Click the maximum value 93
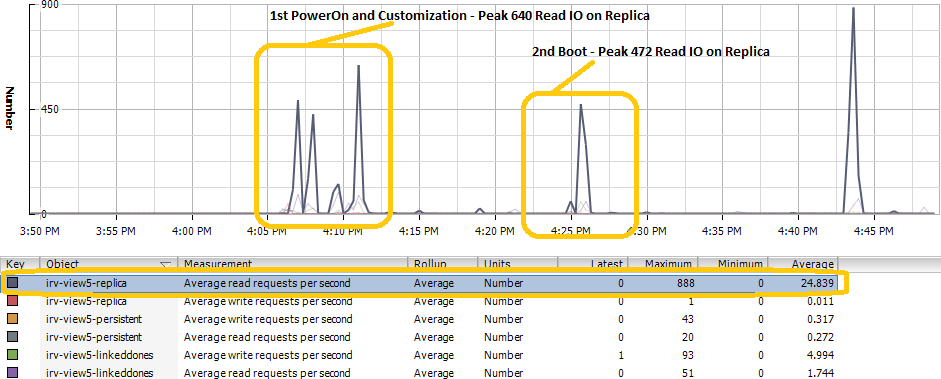Image resolution: width=941 pixels, height=379 pixels. pyautogui.click(x=688, y=355)
